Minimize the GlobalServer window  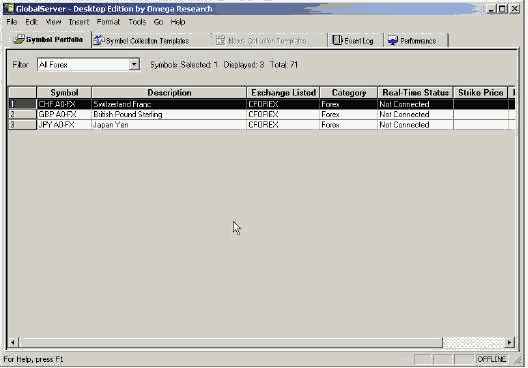pyautogui.click(x=491, y=9)
